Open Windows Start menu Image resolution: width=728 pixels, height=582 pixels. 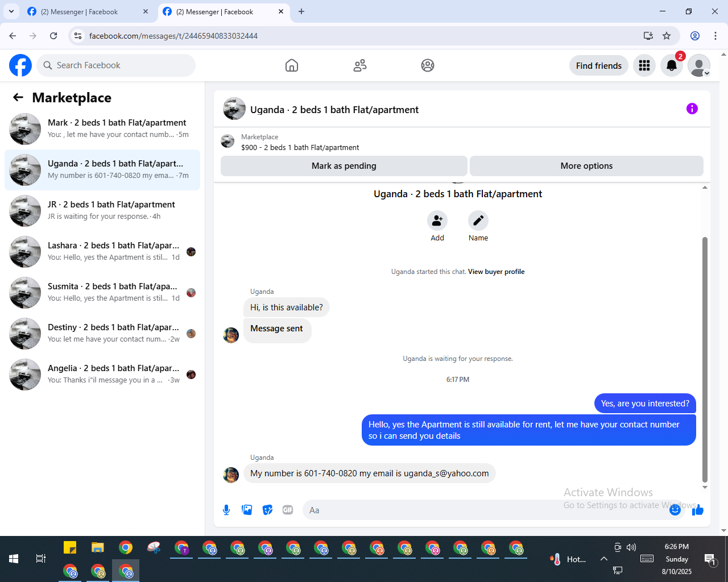[x=14, y=559]
